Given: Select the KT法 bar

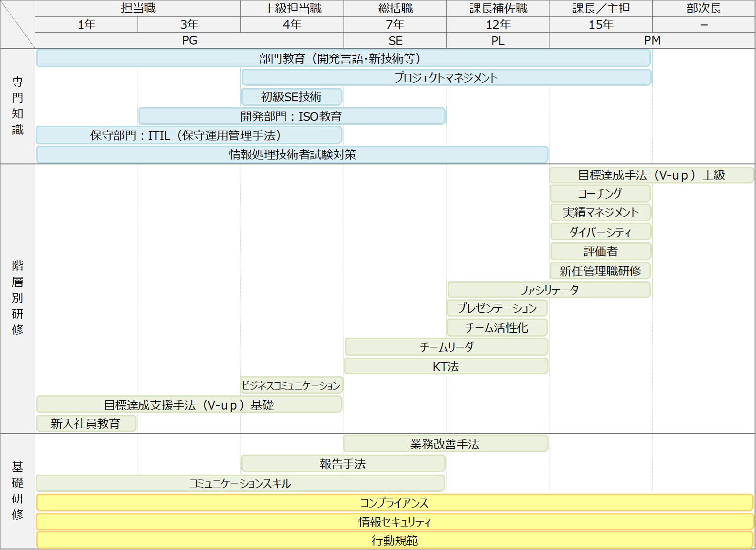Looking at the screenshot, I should (446, 366).
